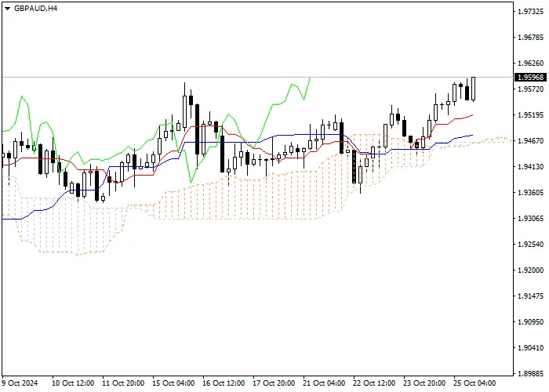Screen dimensions: 549x392
Task: Click the 1.95720 price scale label
Action: point(531,89)
